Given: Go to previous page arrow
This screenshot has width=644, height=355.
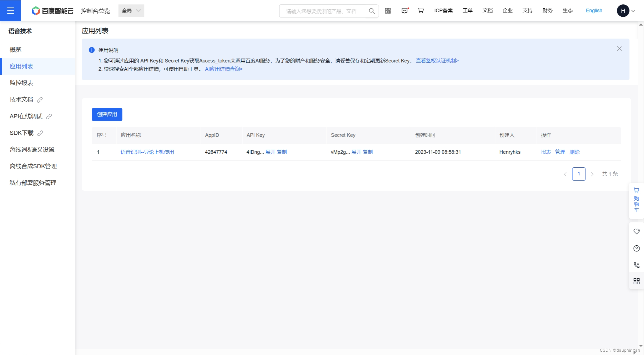Looking at the screenshot, I should click(x=565, y=174).
